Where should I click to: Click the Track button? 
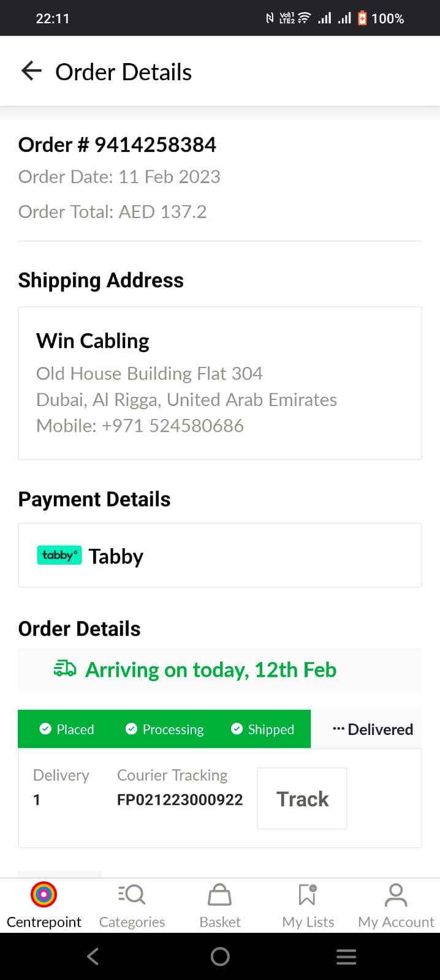click(302, 799)
